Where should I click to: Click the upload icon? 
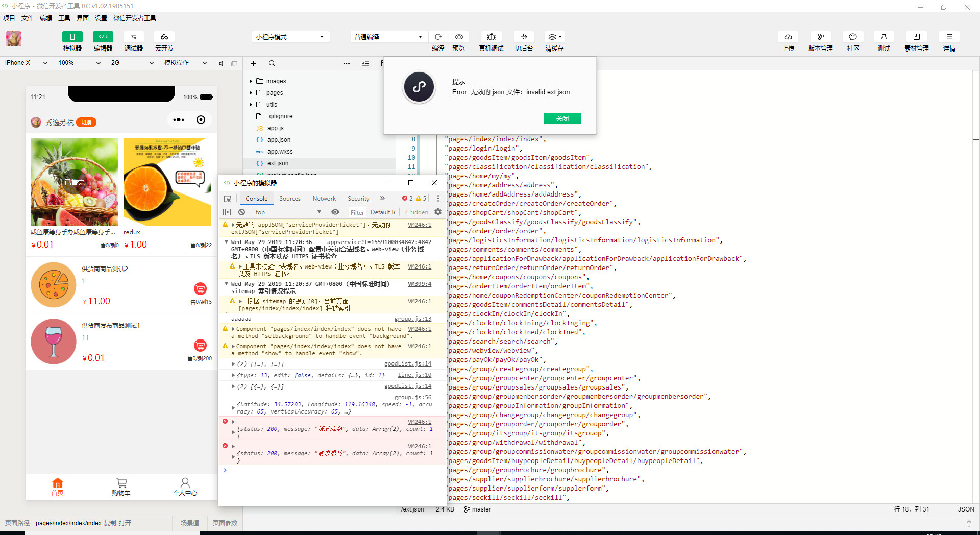[x=788, y=37]
